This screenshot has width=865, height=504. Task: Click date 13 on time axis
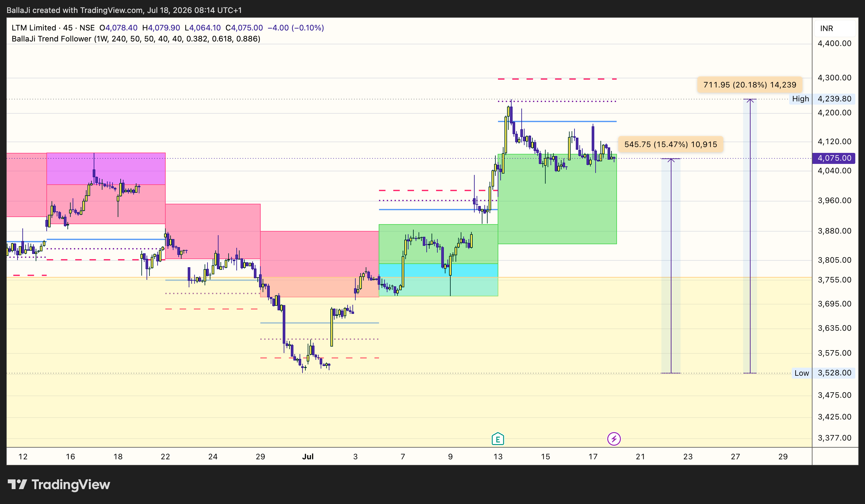pyautogui.click(x=498, y=457)
